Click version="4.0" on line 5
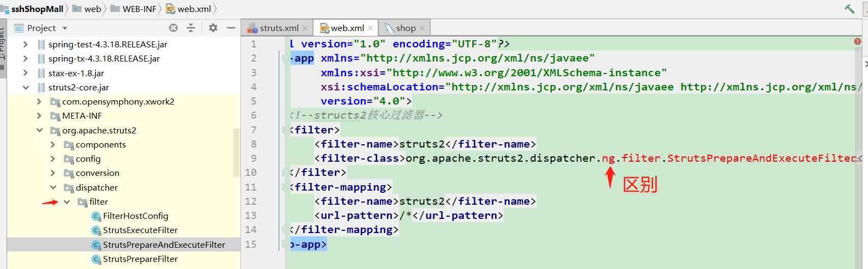The width and height of the screenshot is (868, 269). coord(363,101)
